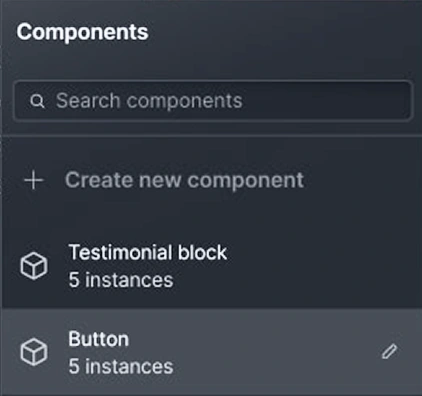Click the cube icon beside Button component
The height and width of the screenshot is (396, 422).
point(34,352)
